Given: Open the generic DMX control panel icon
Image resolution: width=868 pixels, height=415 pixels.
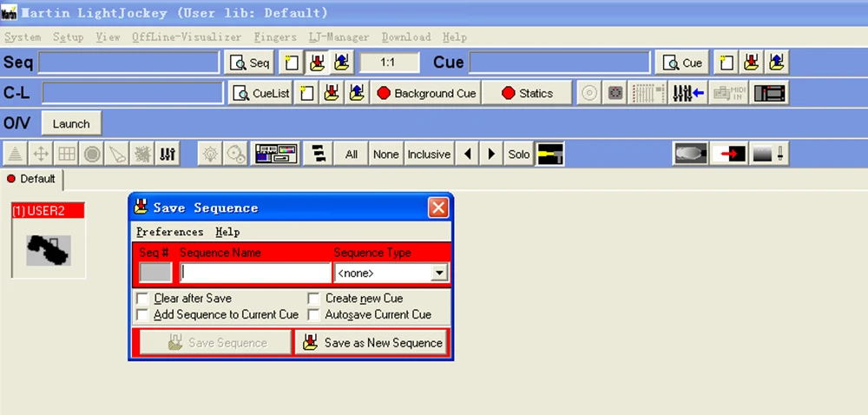Looking at the screenshot, I should (276, 154).
